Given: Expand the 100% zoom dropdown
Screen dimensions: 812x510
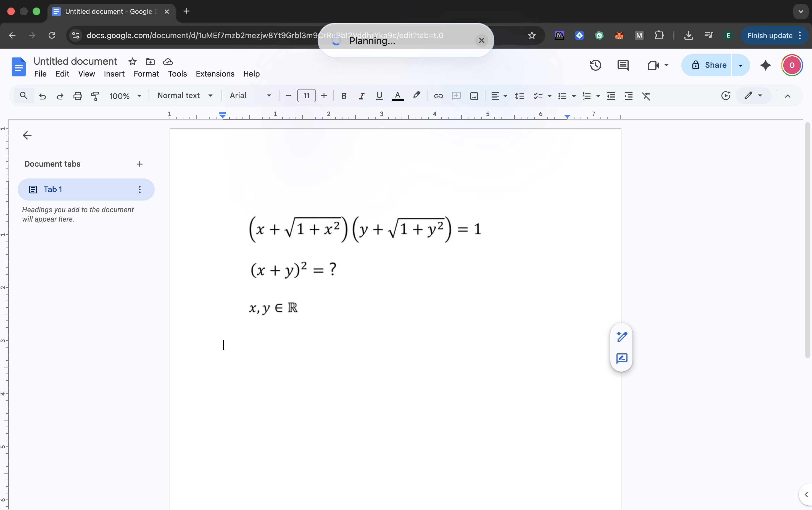Looking at the screenshot, I should pos(125,96).
